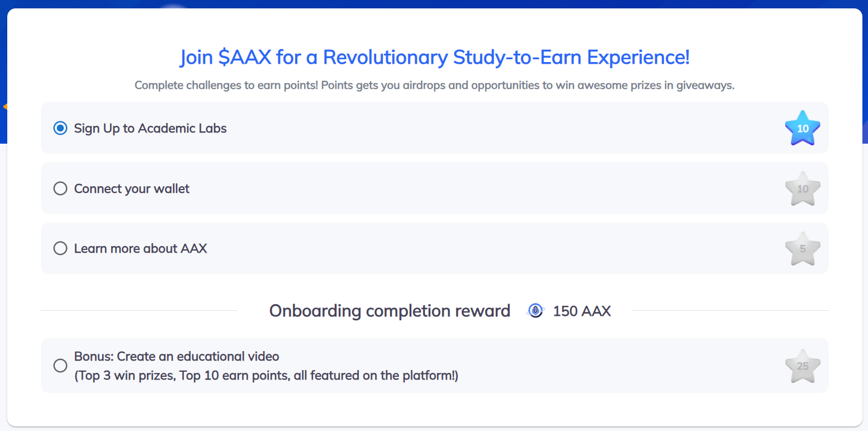
Task: Click the gray 10-point star for Connect wallet
Action: tap(802, 189)
